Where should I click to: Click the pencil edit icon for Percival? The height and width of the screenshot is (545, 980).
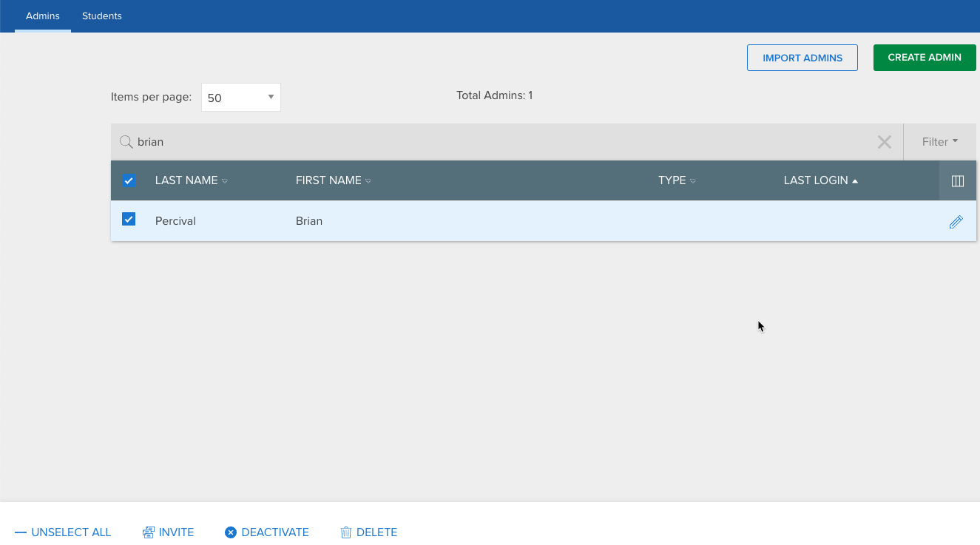click(x=956, y=221)
